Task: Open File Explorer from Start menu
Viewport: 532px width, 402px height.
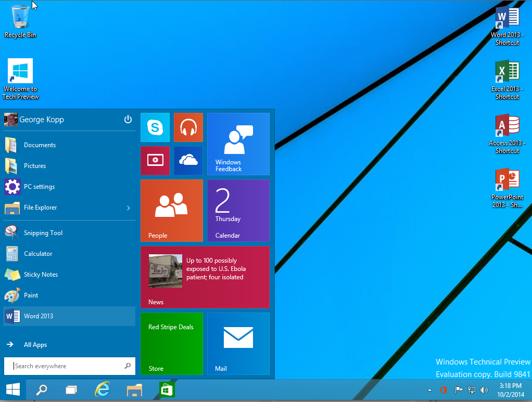Action: pos(69,208)
